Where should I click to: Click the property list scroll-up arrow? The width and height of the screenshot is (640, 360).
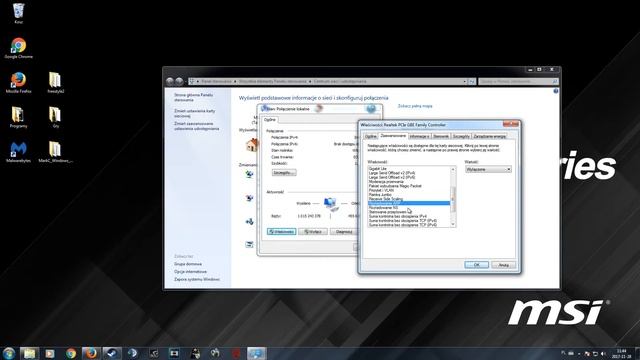pyautogui.click(x=453, y=169)
